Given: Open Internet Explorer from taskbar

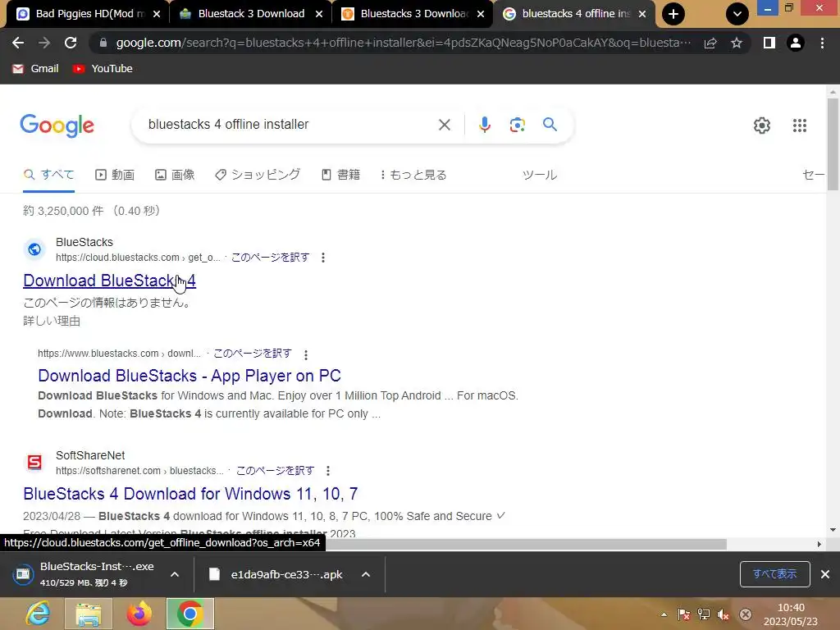Looking at the screenshot, I should click(38, 614).
